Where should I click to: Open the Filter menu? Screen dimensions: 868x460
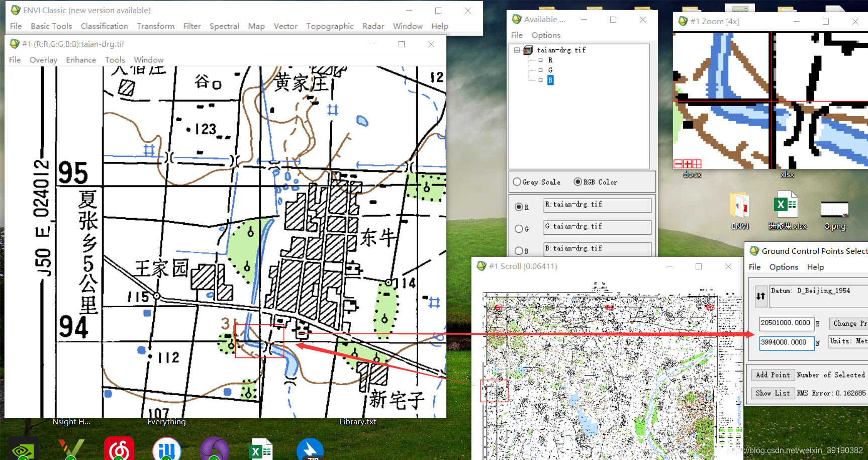pos(192,26)
